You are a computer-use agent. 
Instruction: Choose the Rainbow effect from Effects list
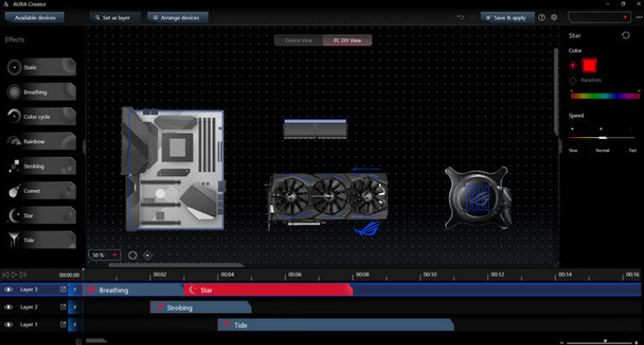40,141
